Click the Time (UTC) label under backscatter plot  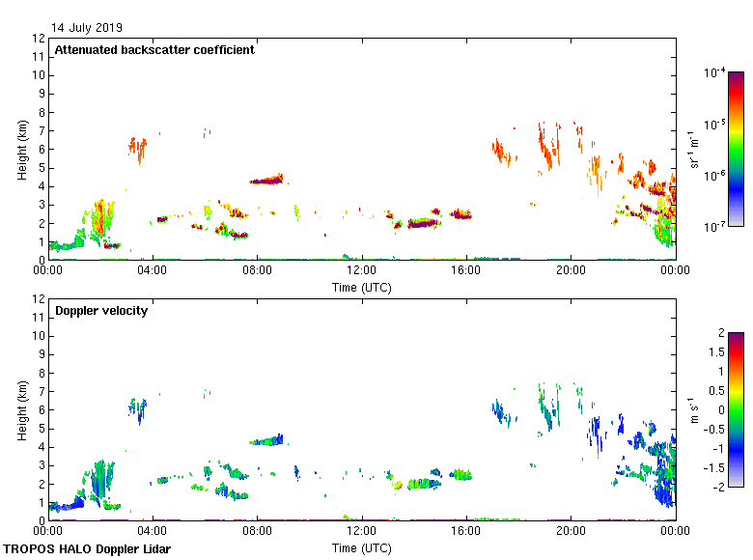[x=361, y=287]
